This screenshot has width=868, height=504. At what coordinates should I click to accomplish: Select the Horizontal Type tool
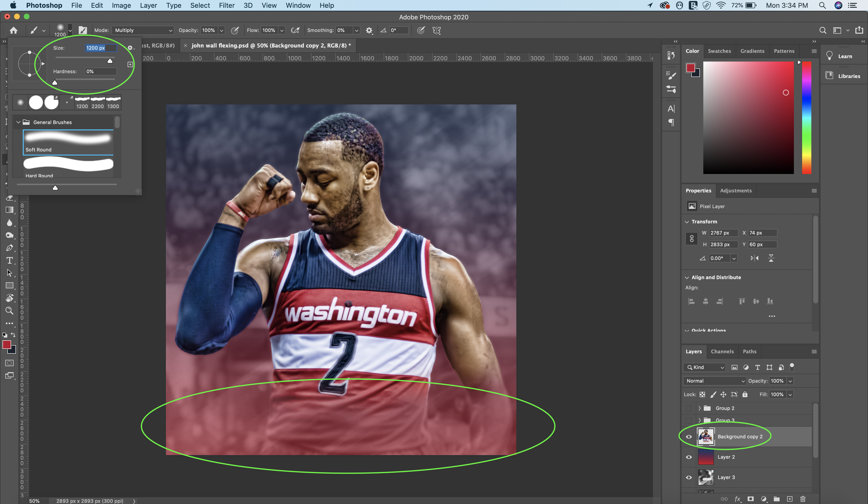point(10,260)
